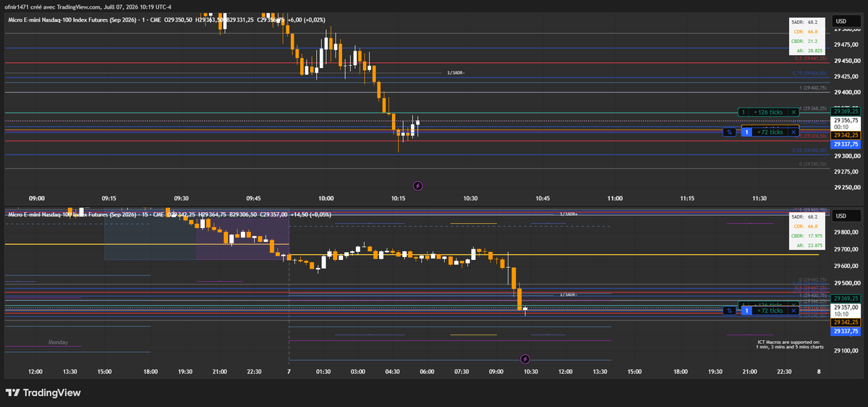The width and height of the screenshot is (868, 407).
Task: Click the 5ADR 68.2 row in the 1-minute stats table
Action: [x=806, y=22]
